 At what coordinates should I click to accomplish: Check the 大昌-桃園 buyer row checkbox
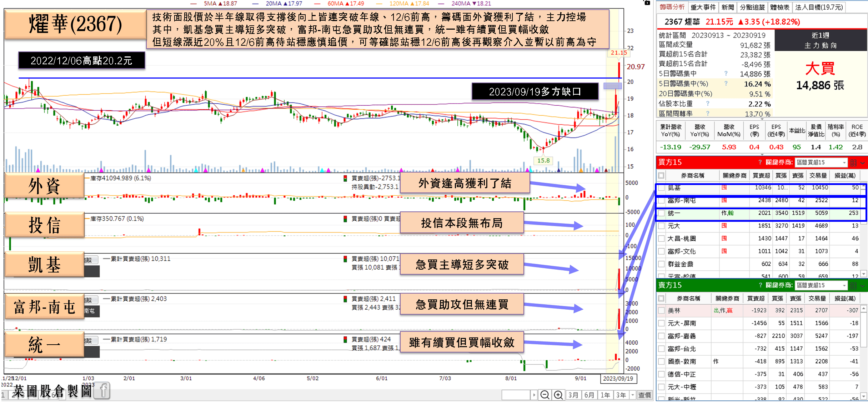pyautogui.click(x=661, y=239)
